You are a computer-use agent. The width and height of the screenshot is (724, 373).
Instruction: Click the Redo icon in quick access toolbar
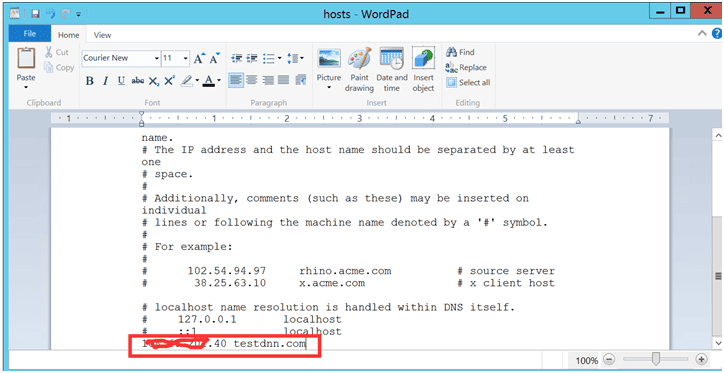point(65,14)
